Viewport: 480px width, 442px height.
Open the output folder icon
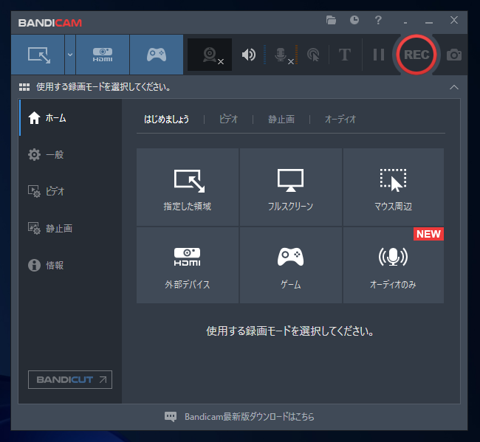[331, 20]
